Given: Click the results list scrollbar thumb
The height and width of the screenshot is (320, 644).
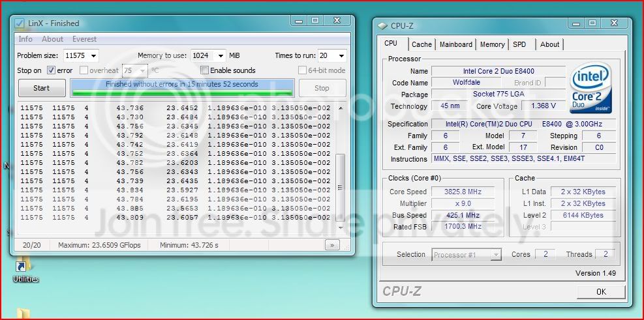Looking at the screenshot, I should [341, 188].
